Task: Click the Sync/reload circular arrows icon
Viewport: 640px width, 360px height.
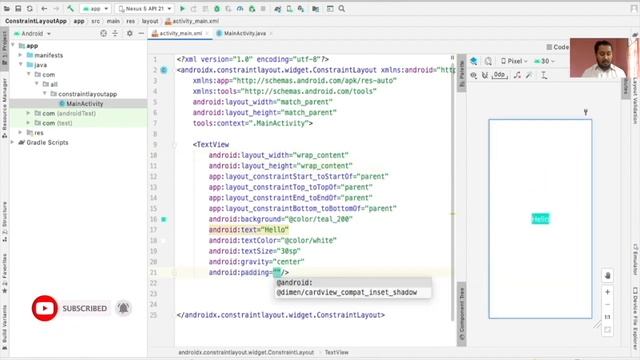Action: (30, 9)
